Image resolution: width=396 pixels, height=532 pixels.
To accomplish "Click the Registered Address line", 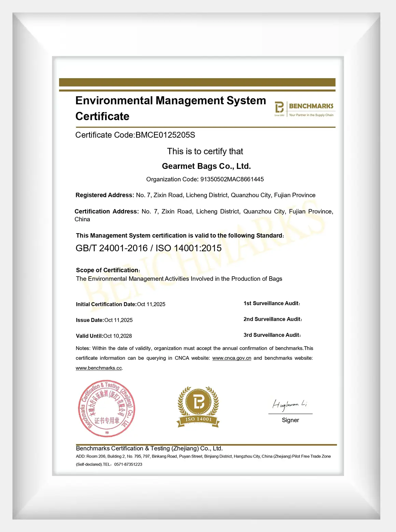I will click(195, 195).
